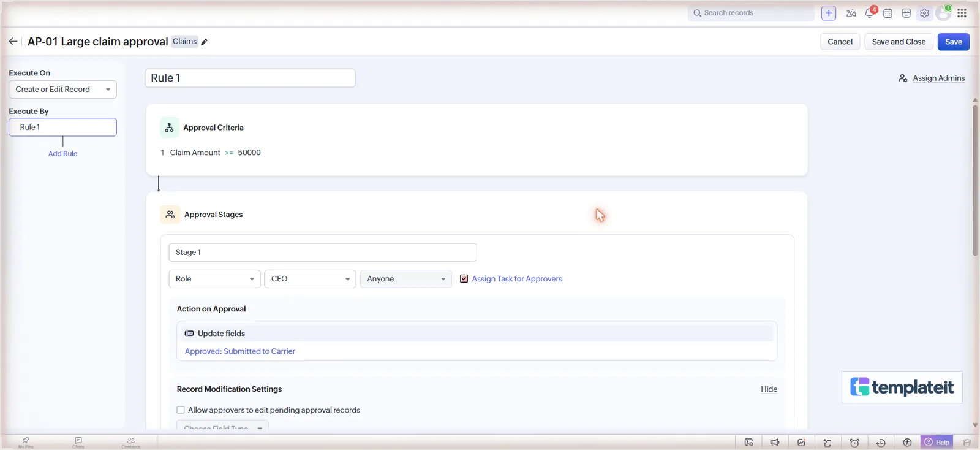
Task: Open the accessibility icon in the bottom bar
Action: point(907,443)
